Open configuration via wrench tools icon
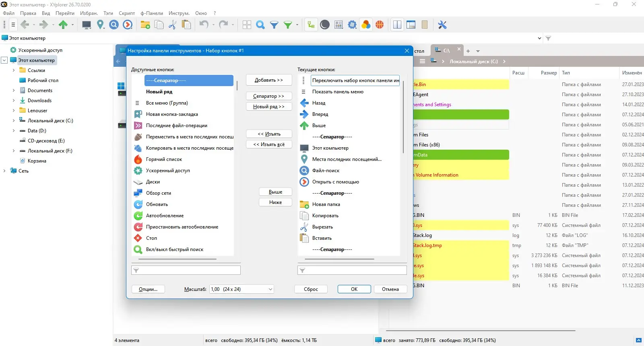 click(442, 25)
